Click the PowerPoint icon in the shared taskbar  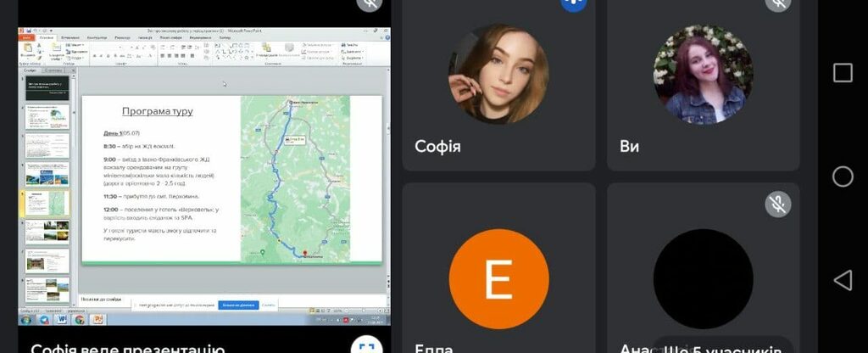click(x=97, y=320)
